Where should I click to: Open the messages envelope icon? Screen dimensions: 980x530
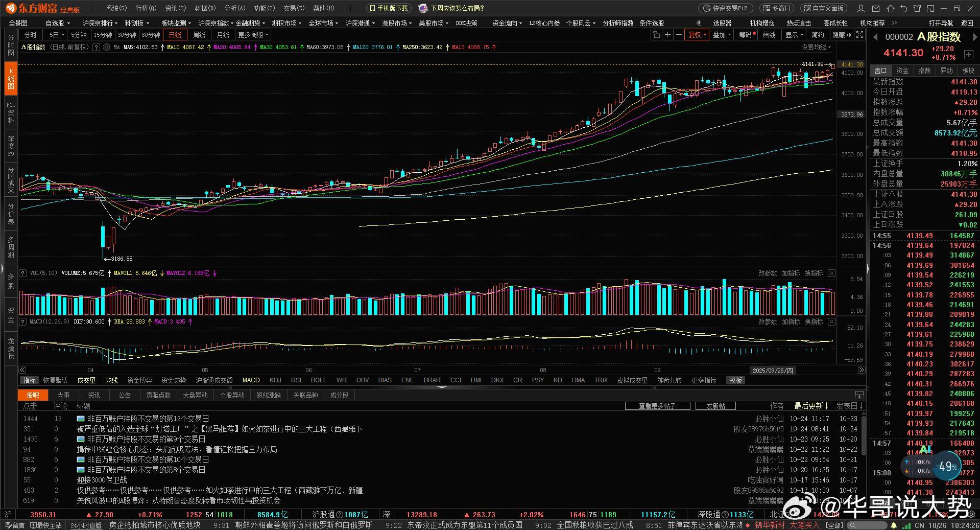click(x=876, y=9)
